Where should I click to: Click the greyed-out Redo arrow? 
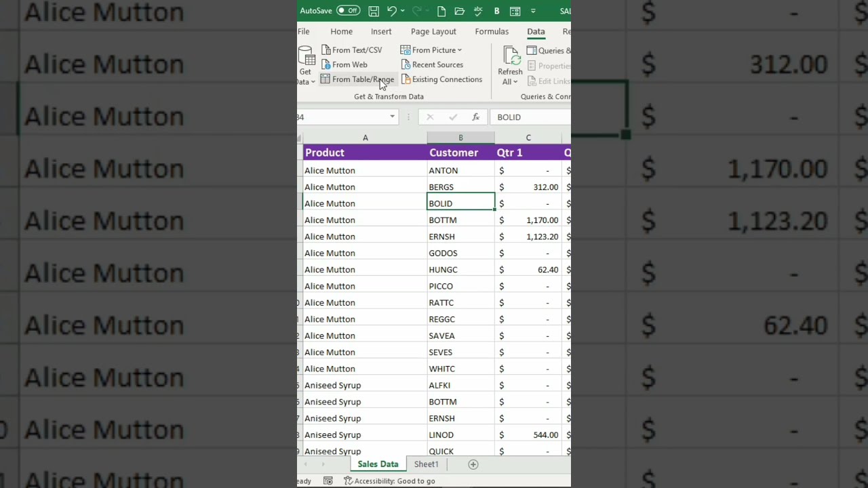pos(416,11)
